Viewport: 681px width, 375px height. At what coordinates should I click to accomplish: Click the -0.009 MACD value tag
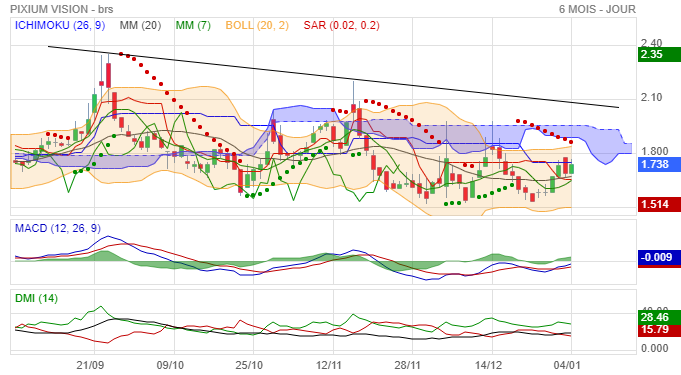659,257
